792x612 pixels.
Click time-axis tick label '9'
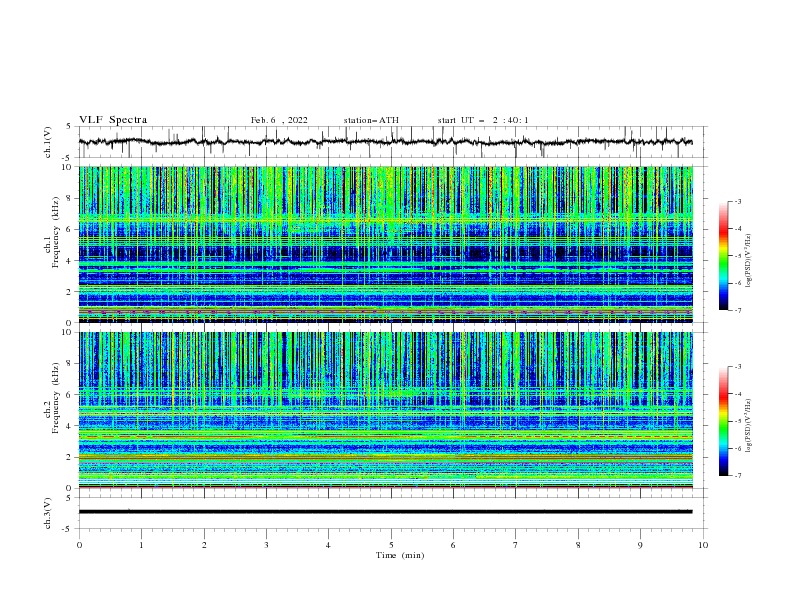click(x=640, y=545)
